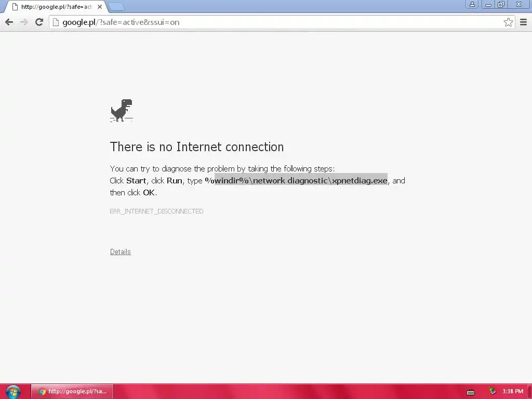Select Chrome window in the taskbar
The width and height of the screenshot is (532, 399).
(72, 391)
